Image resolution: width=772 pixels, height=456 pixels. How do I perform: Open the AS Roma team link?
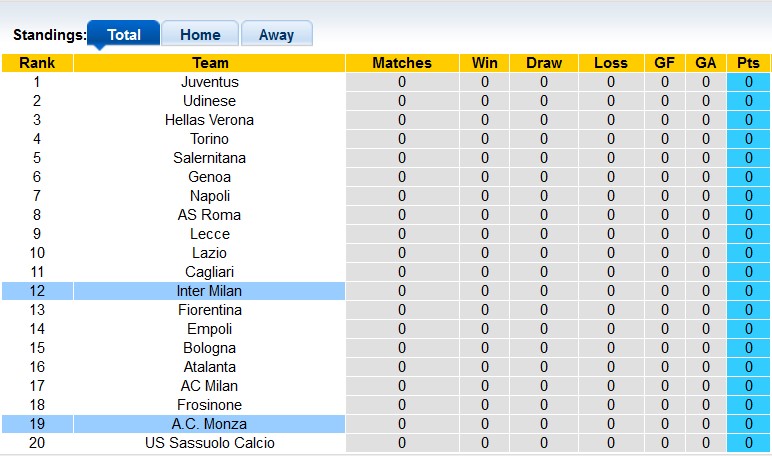[210, 215]
